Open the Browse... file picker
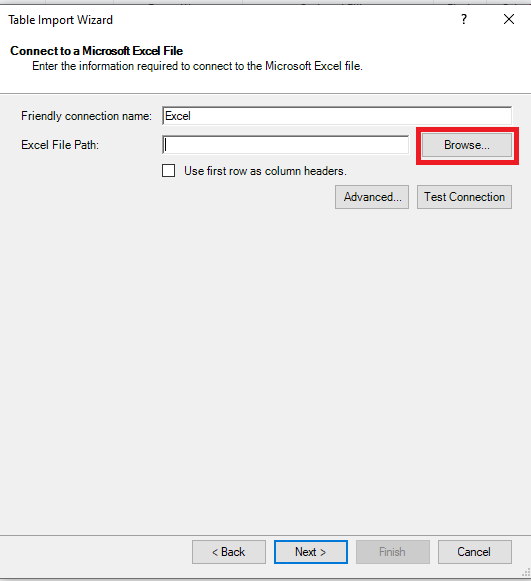 (x=467, y=145)
